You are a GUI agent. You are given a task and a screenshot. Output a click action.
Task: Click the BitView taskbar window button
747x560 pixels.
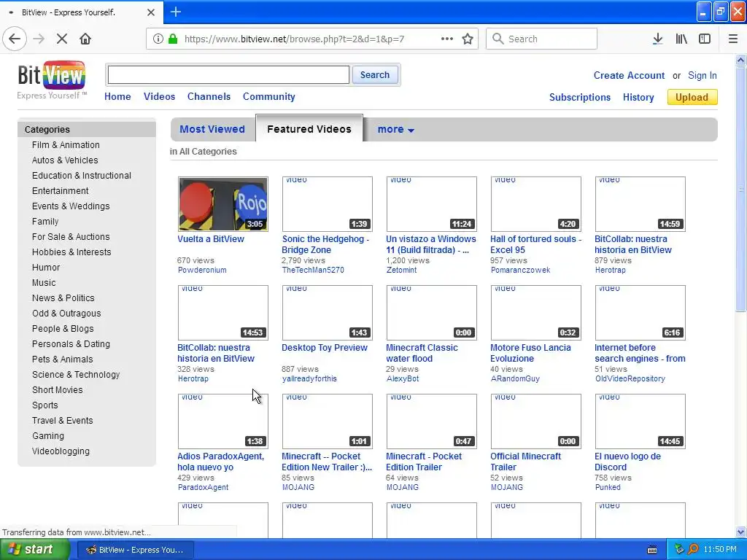click(x=135, y=550)
